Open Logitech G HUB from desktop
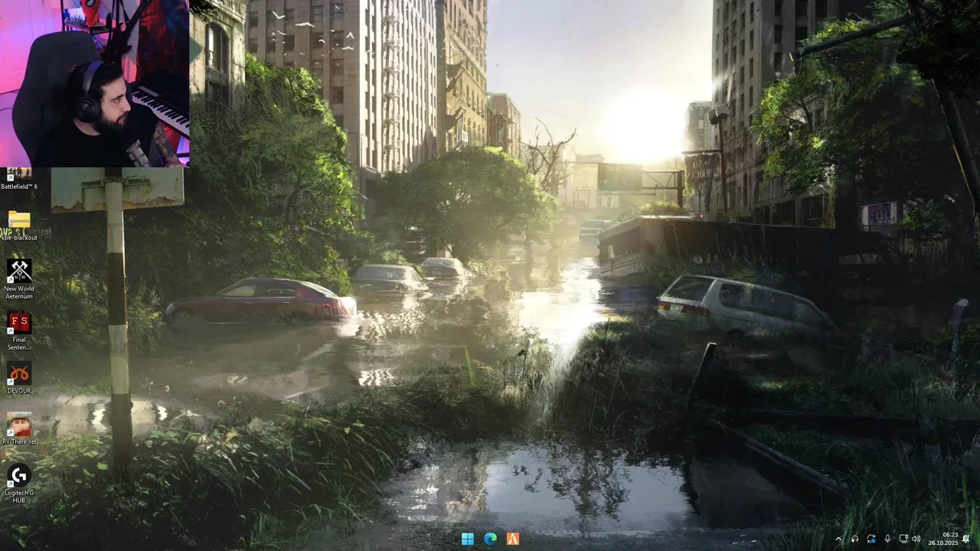This screenshot has height=551, width=980. click(x=19, y=484)
